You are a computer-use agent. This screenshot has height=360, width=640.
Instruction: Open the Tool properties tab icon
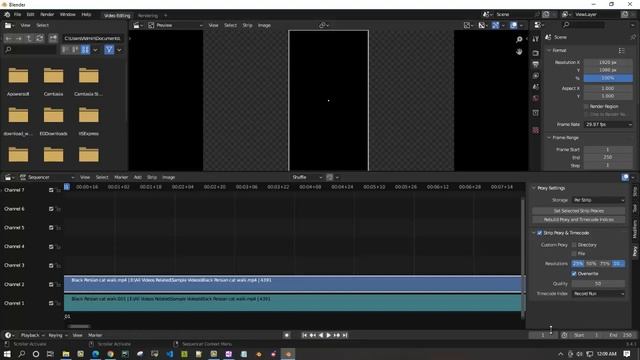point(536,39)
